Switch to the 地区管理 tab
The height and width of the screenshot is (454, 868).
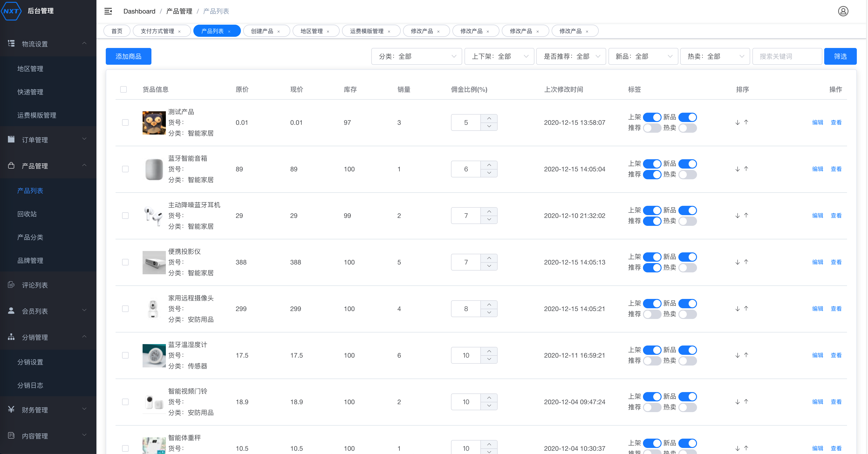(311, 31)
